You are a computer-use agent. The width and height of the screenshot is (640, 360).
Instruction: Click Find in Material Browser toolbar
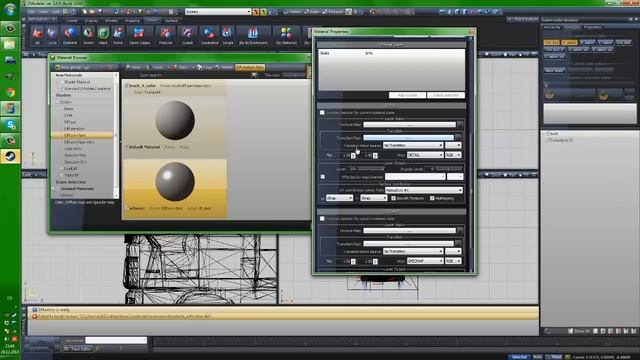point(205,67)
